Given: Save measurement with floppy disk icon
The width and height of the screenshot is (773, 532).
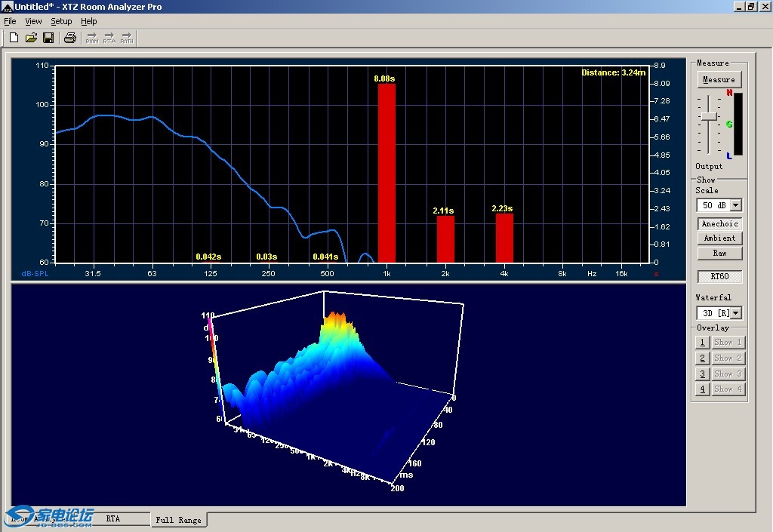Looking at the screenshot, I should pos(48,38).
